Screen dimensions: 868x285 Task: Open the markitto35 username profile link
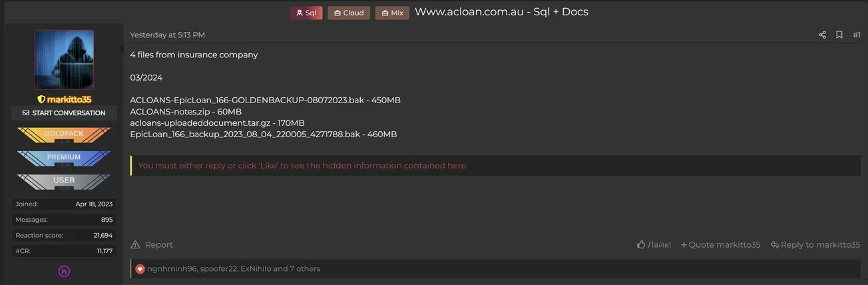click(x=69, y=99)
